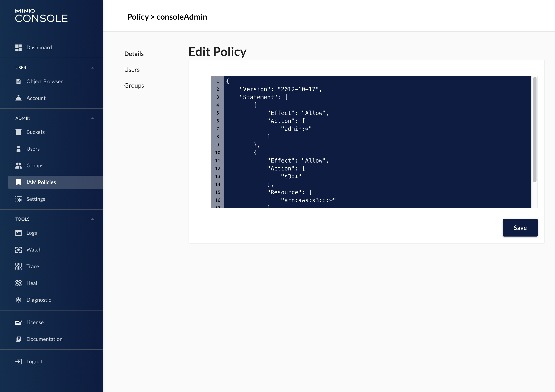The image size is (555, 392).
Task: Save the edited policy
Action: pos(520,228)
